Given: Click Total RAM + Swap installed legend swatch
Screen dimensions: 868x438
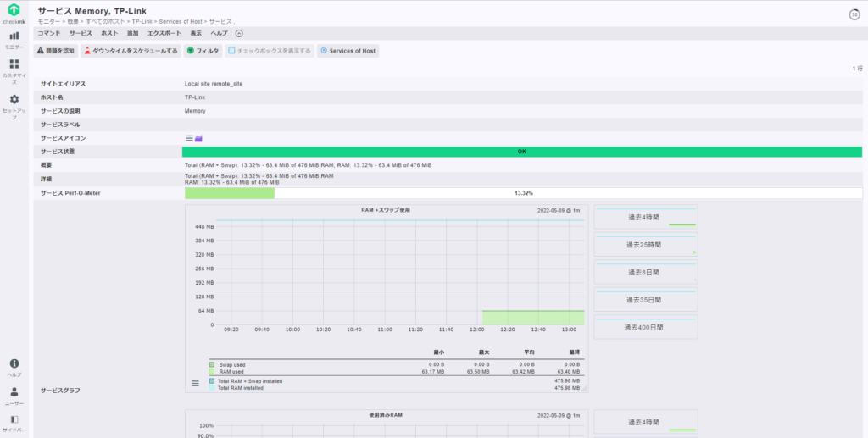Looking at the screenshot, I should (x=211, y=381).
